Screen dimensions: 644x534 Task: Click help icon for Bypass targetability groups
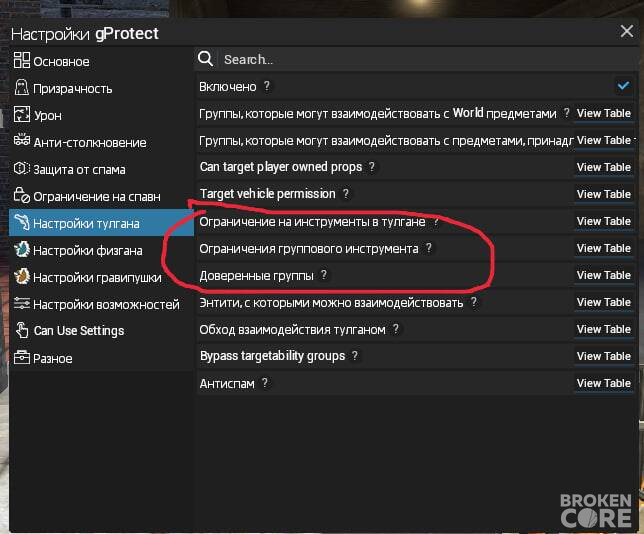tap(355, 355)
